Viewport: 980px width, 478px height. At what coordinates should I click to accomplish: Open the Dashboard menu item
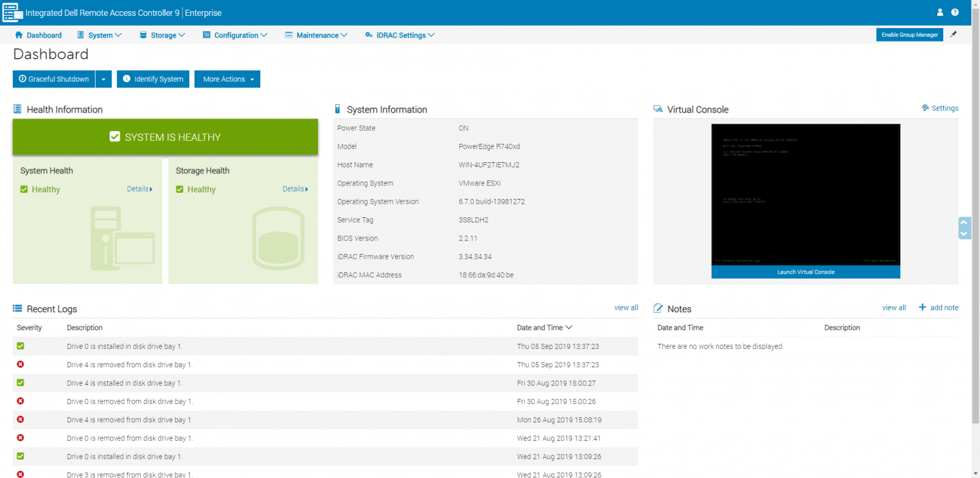[38, 35]
